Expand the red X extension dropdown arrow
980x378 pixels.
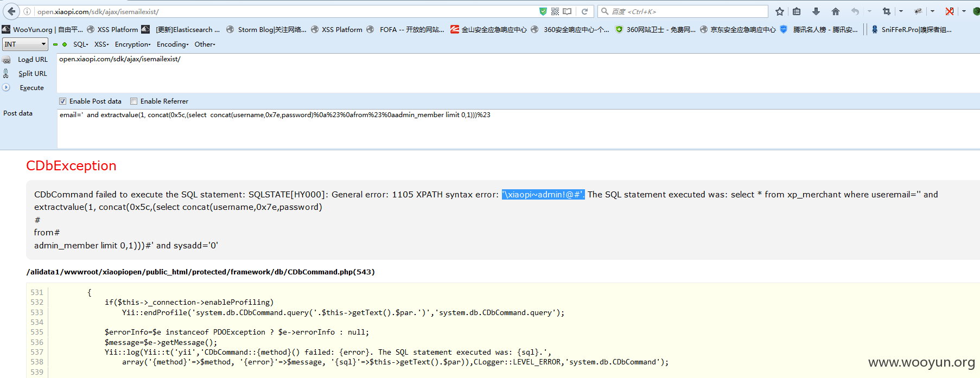(964, 11)
